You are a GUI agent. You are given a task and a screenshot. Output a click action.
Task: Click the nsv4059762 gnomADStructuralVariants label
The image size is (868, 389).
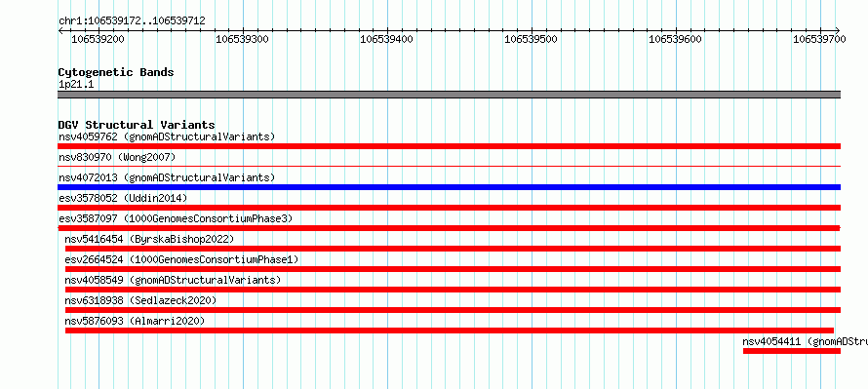(167, 136)
